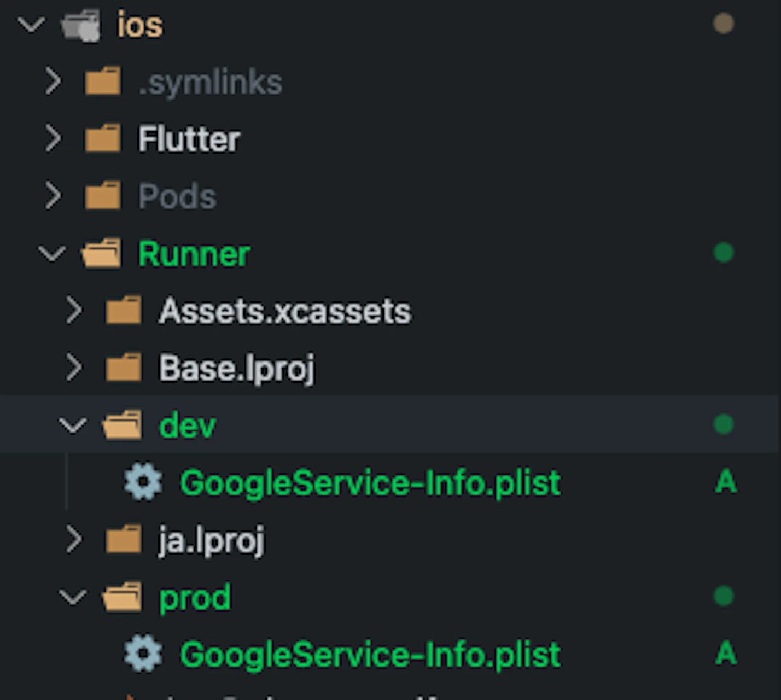Click the ios folder icon
Viewport: 781px width, 700px height.
tap(81, 25)
